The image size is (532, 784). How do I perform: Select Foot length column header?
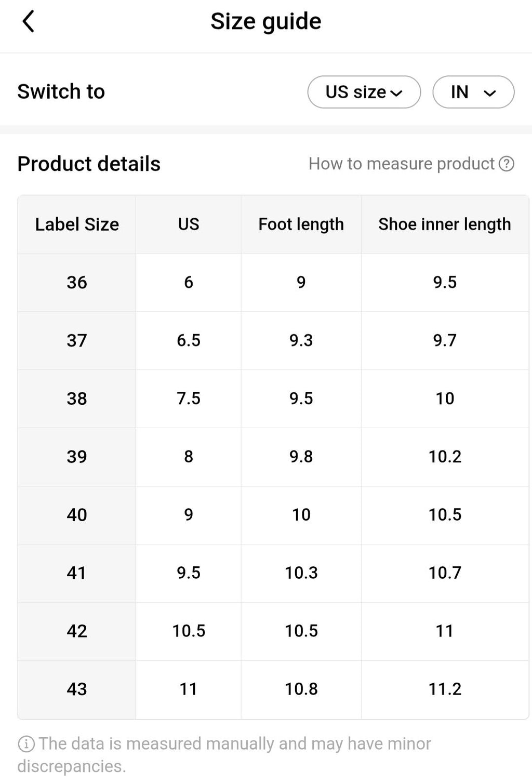tap(301, 224)
